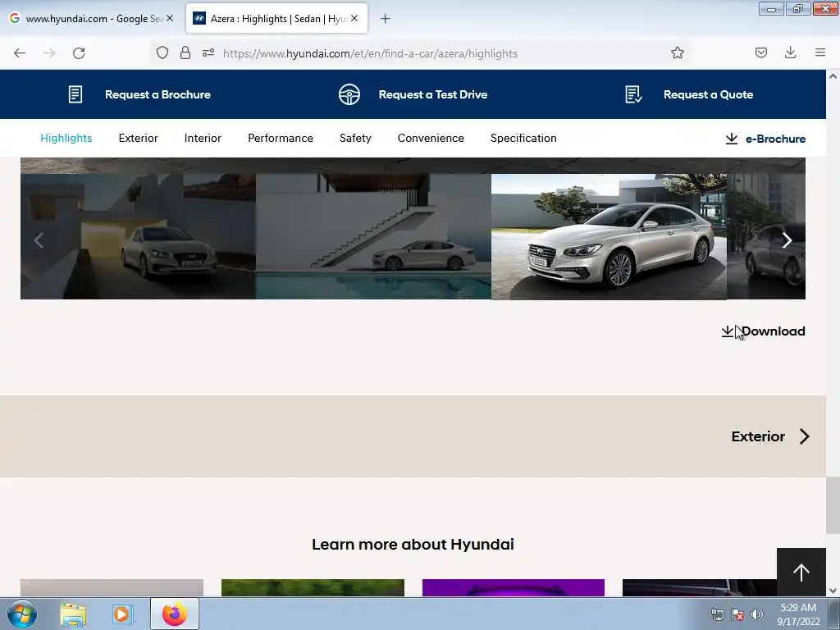The width and height of the screenshot is (840, 630).
Task: Click scrollbar up arrow
Action: [x=833, y=76]
